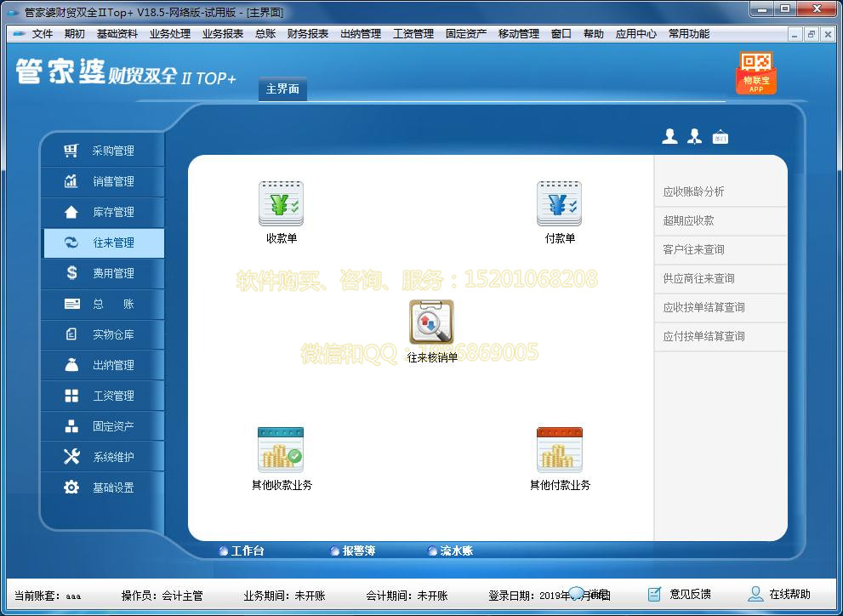843x616 pixels.
Task: Open 其他付款业务 icon
Action: (561, 451)
